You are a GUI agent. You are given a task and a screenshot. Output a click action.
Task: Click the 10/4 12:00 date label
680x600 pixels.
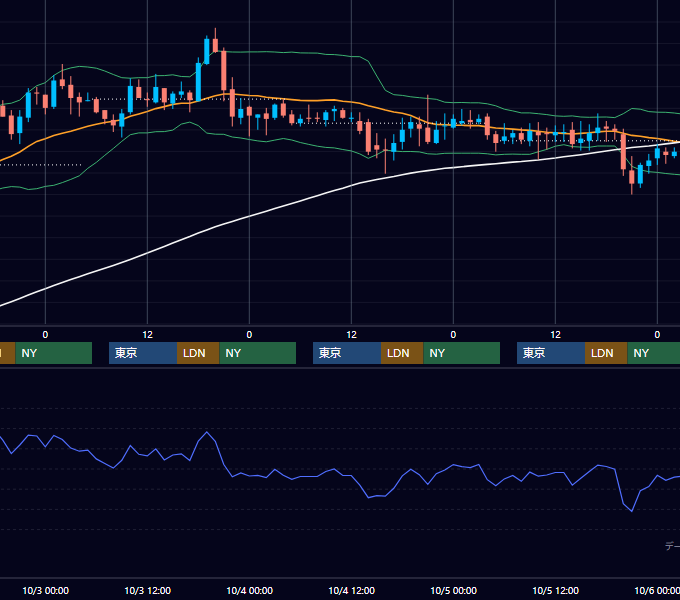(x=351, y=590)
